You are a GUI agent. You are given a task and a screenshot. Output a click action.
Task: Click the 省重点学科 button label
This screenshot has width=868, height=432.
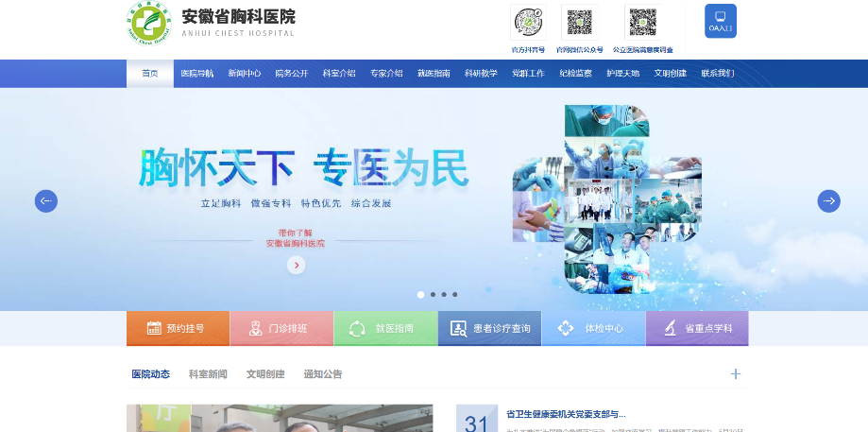pos(708,328)
